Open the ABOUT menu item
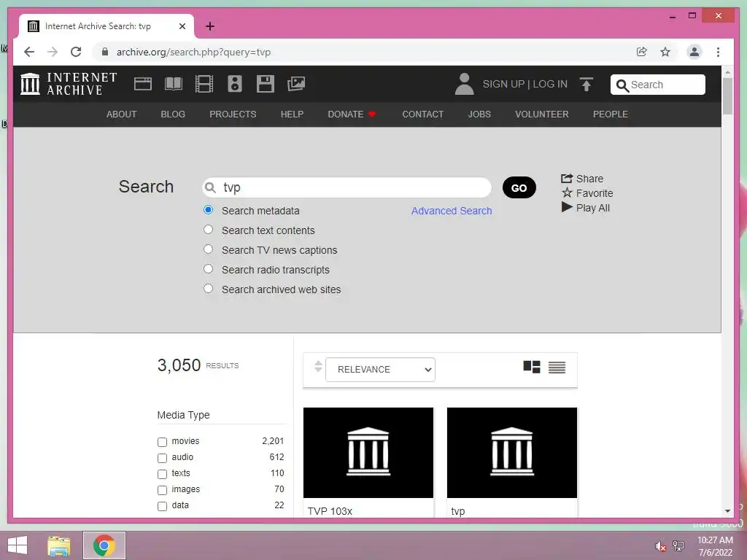The image size is (747, 560). tap(122, 114)
